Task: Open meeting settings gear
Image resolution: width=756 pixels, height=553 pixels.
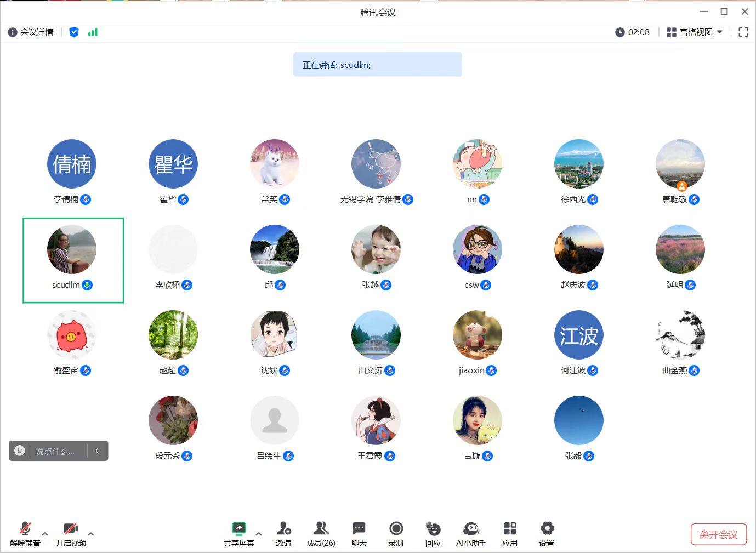Action: [x=547, y=529]
